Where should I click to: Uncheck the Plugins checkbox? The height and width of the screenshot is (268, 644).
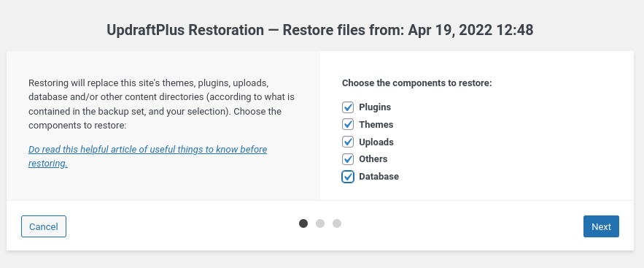347,107
